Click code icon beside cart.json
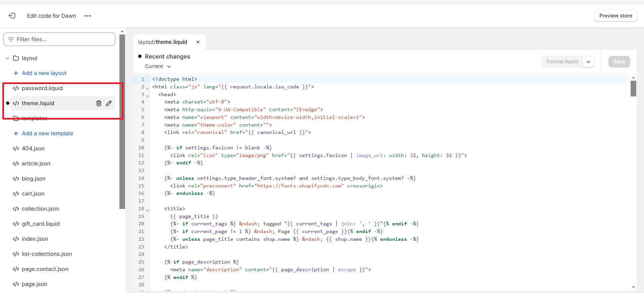Screen dimensions: 644x293 (16, 194)
